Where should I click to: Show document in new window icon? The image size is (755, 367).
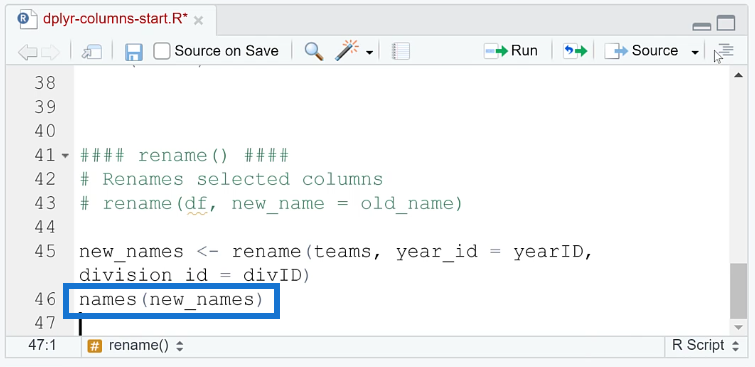coord(92,52)
